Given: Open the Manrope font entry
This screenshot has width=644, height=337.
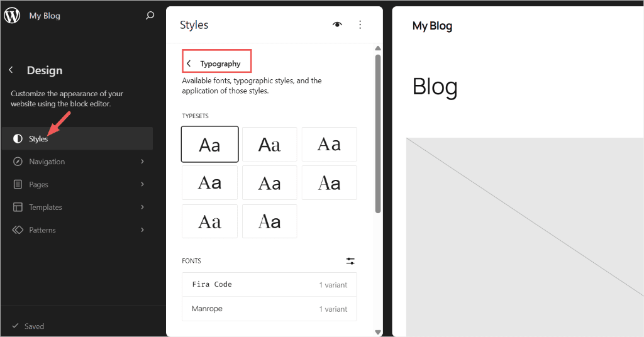Looking at the screenshot, I should 269,309.
